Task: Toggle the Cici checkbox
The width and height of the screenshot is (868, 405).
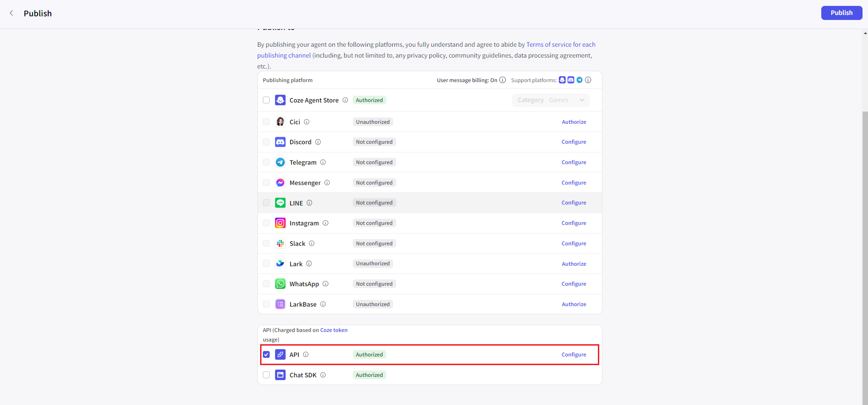Action: tap(266, 122)
